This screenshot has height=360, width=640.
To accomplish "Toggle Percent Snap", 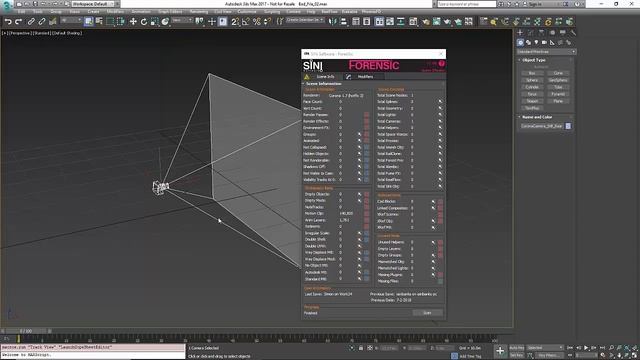I will (x=256, y=22).
